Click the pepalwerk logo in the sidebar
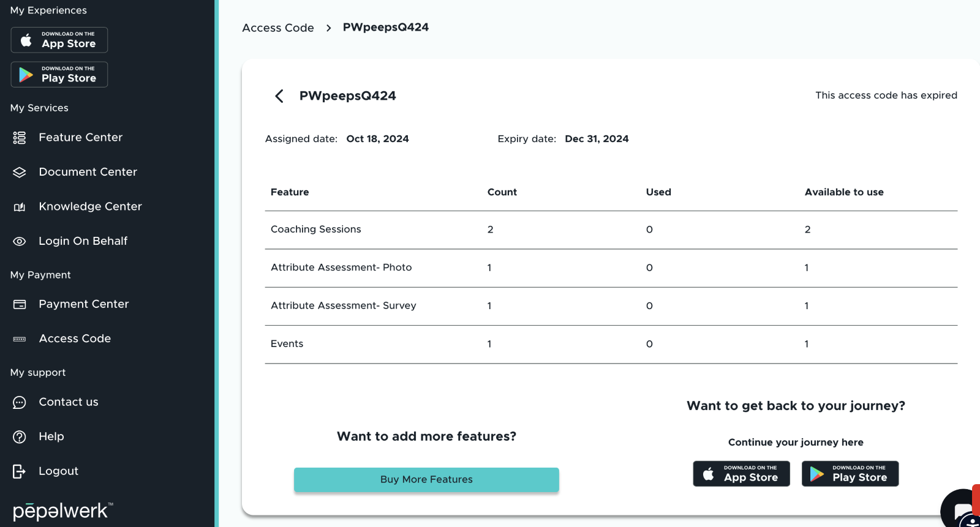This screenshot has width=980, height=527. (x=62, y=510)
